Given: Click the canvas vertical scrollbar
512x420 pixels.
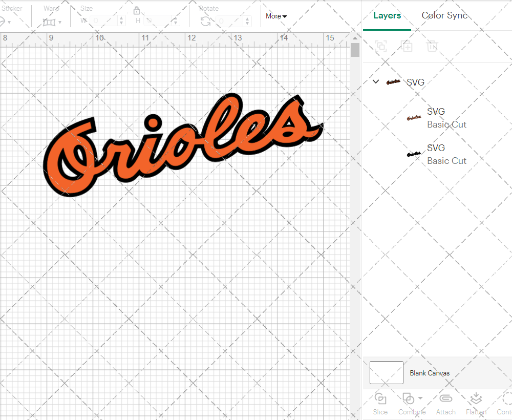Looking at the screenshot, I should pos(355,50).
